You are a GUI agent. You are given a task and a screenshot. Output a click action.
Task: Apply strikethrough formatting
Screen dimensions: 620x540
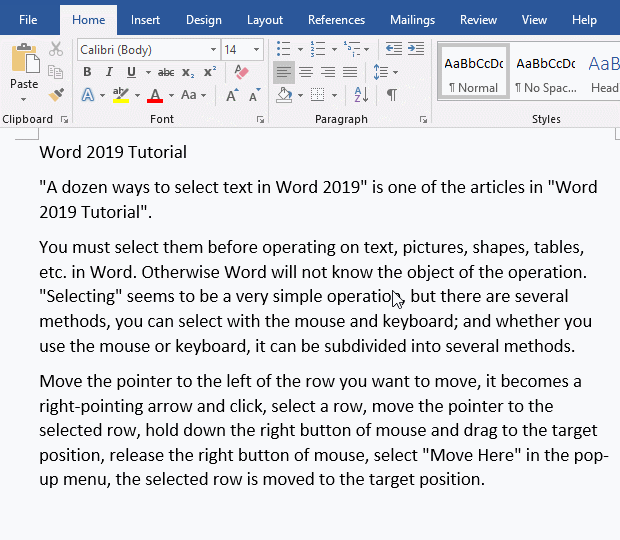click(x=166, y=72)
